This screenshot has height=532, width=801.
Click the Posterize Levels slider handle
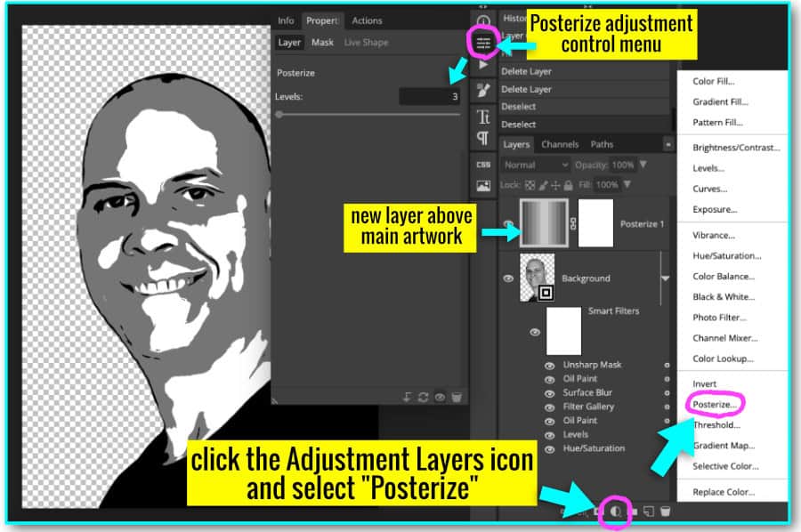click(x=279, y=115)
